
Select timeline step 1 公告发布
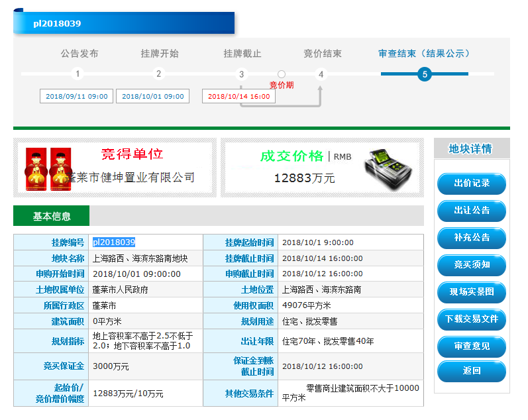(78, 74)
